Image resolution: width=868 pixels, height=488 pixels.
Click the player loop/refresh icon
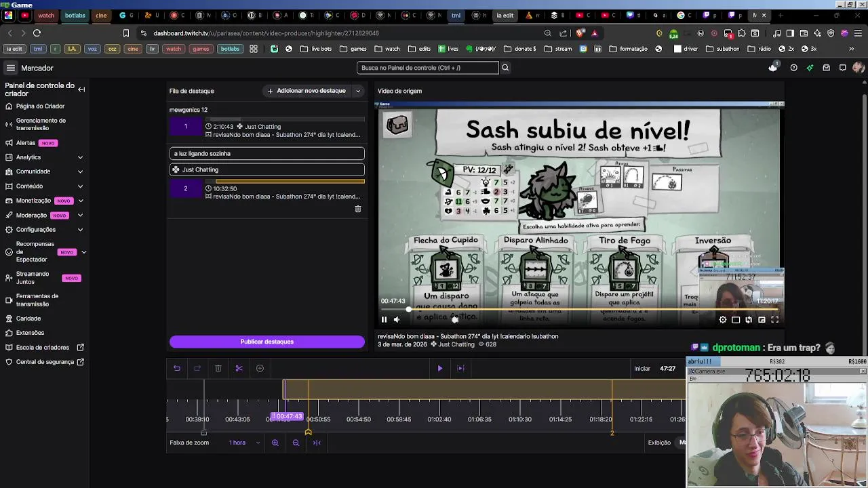749,320
